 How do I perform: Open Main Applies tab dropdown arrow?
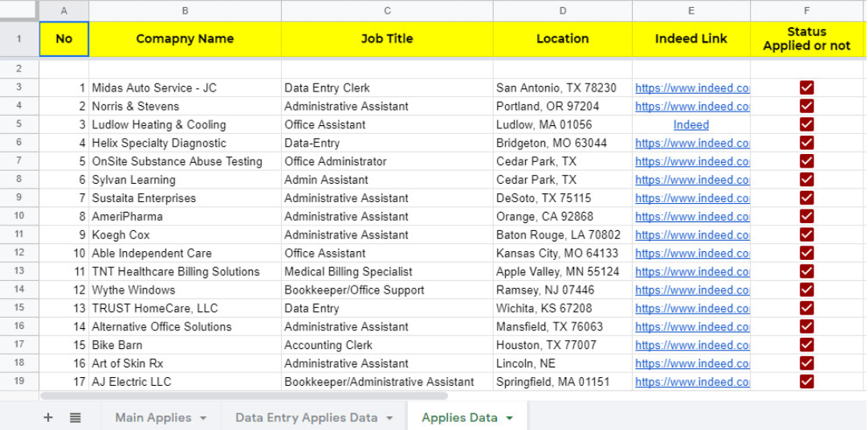(203, 418)
